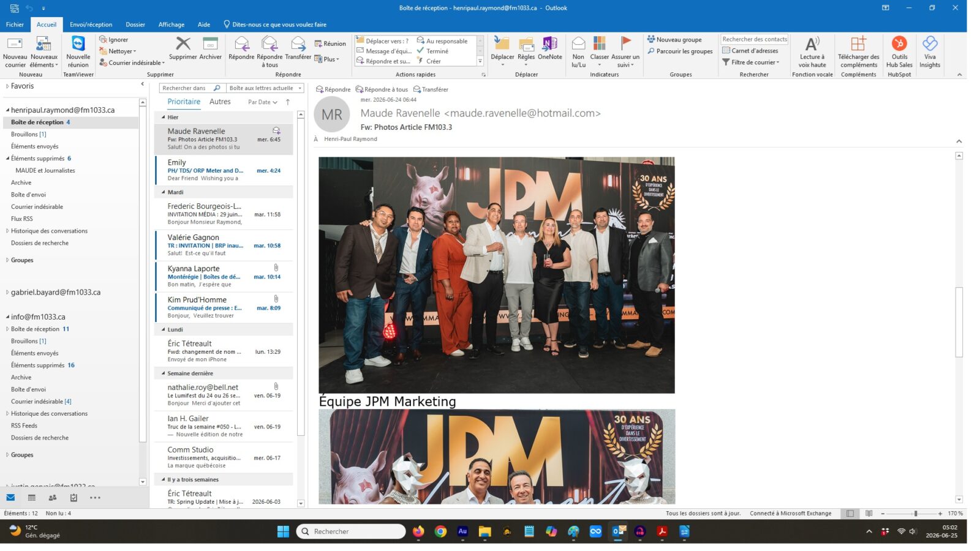This screenshot has height=551, width=980.
Task: Adjust the zoom slider in status bar
Action: tap(915, 514)
